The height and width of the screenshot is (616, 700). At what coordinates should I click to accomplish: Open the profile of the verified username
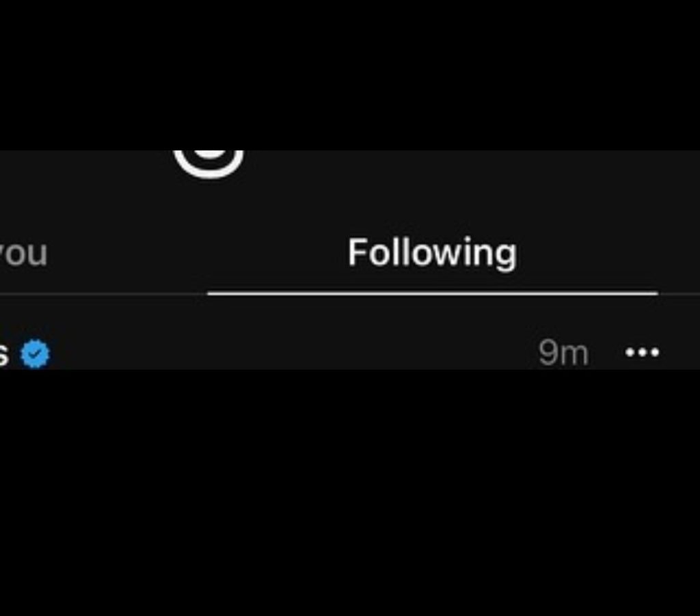[x=4, y=355]
